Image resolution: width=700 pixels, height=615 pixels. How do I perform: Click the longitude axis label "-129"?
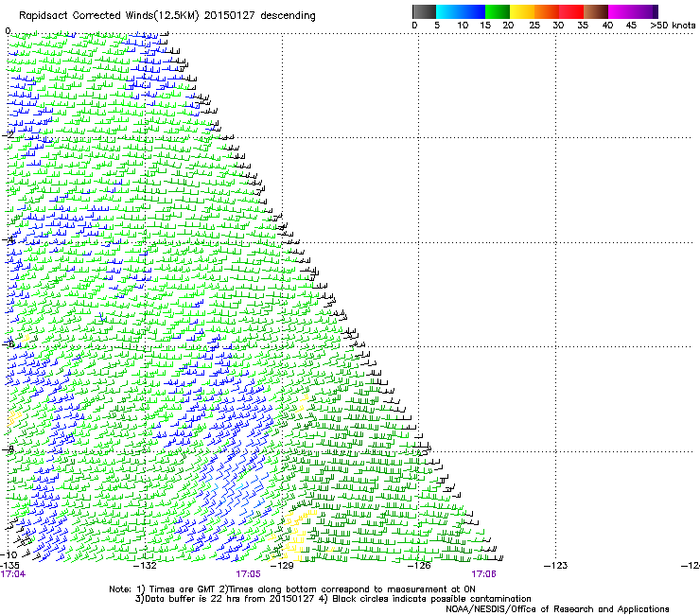pyautogui.click(x=283, y=566)
